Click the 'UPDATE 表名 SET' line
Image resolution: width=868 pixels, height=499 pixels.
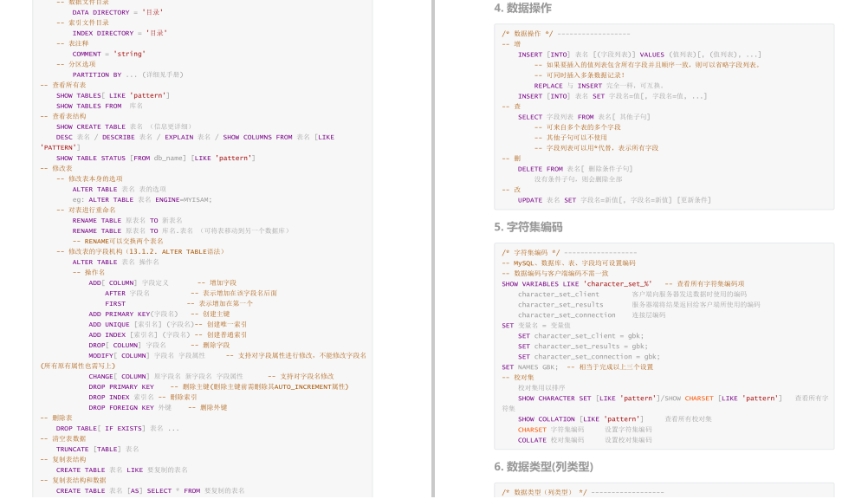point(614,200)
